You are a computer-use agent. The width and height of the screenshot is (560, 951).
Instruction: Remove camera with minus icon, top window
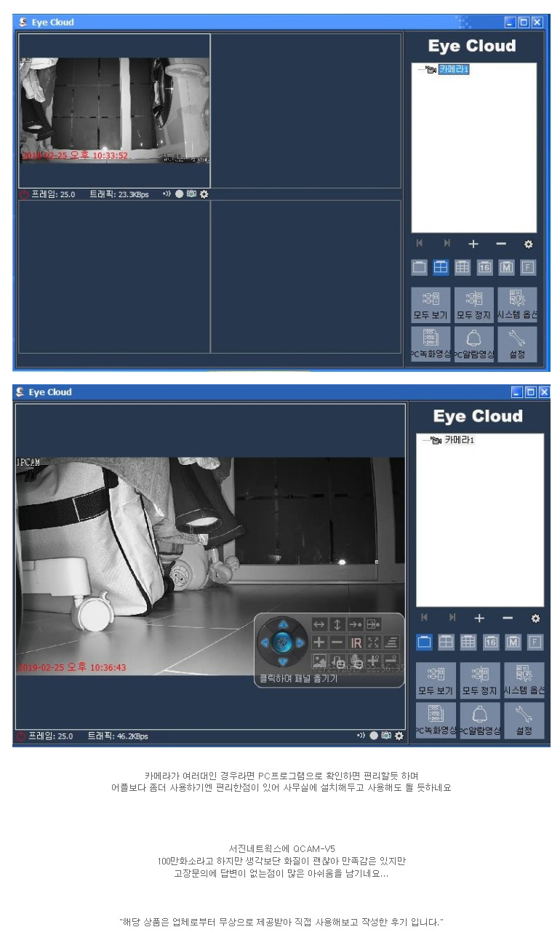coord(501,244)
